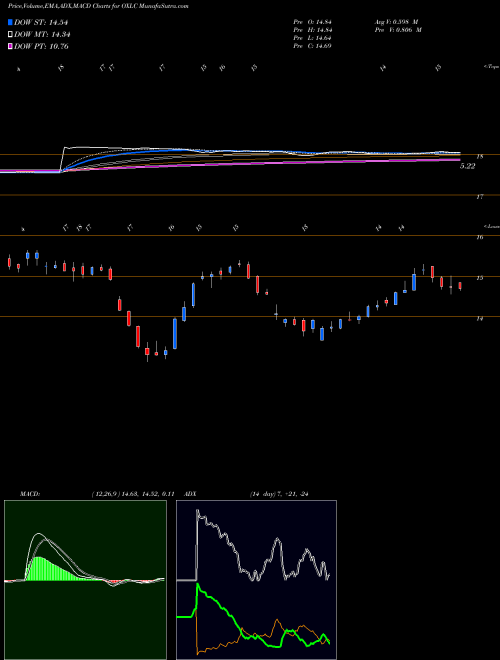Screen dimensions: 500x660
Task: Click the 'Avg V: 0.398 M' volume text
Action: pos(397,21)
